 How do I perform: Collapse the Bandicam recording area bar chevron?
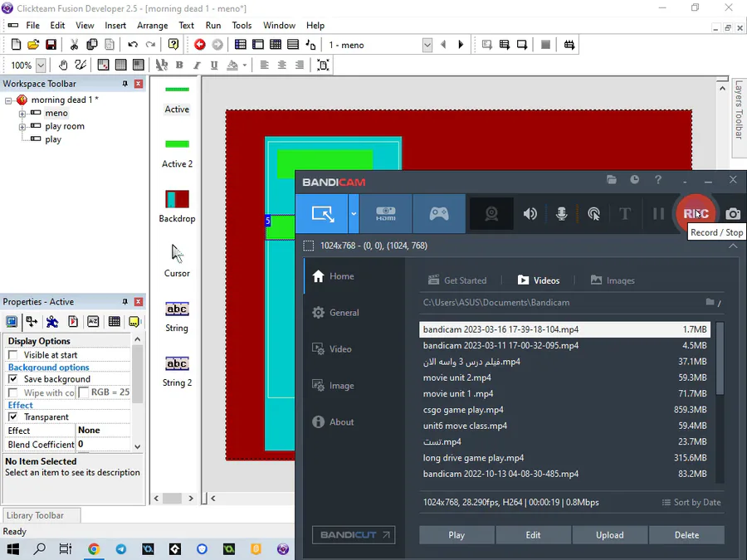tap(733, 246)
